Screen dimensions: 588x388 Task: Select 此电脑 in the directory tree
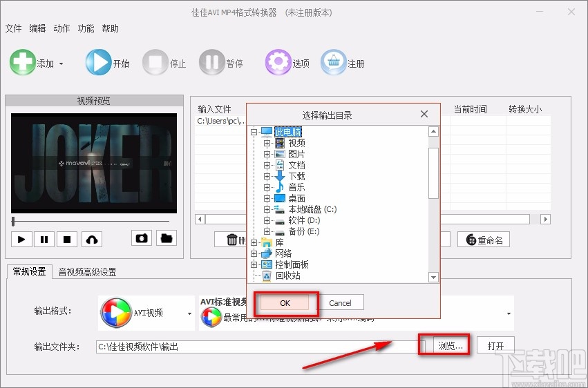click(288, 132)
